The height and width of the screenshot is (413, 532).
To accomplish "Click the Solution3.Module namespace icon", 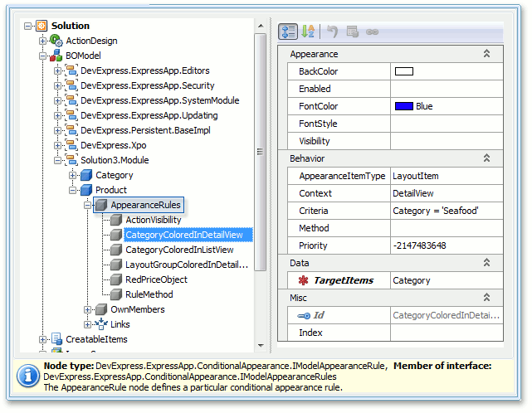I will 71,160.
